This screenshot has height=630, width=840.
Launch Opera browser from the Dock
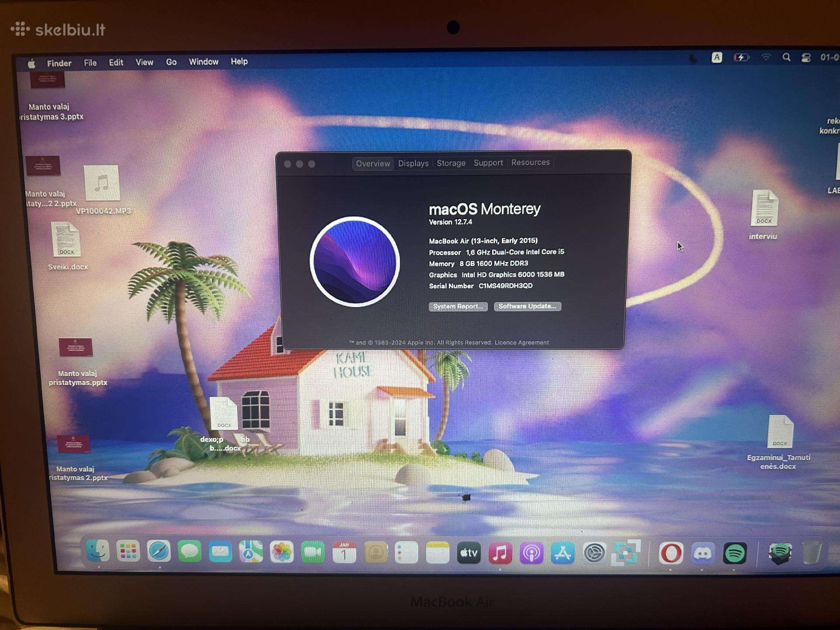(x=671, y=554)
